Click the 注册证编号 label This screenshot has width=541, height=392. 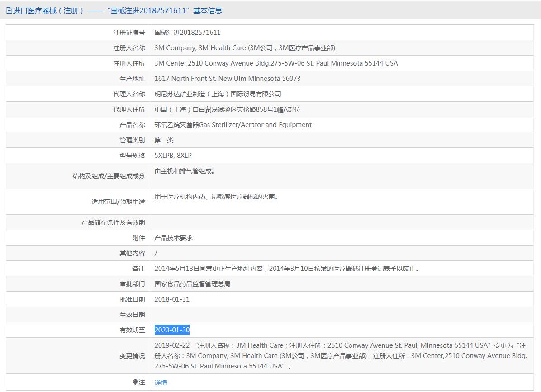pyautogui.click(x=129, y=33)
